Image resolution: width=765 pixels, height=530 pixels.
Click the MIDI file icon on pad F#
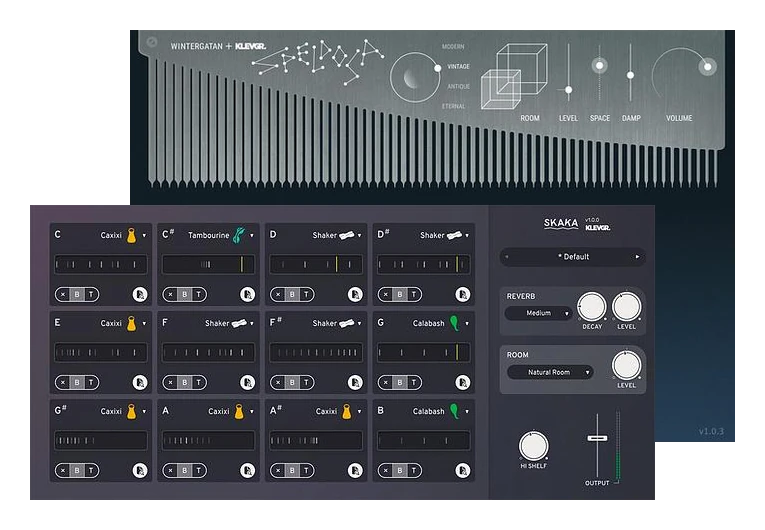[355, 382]
